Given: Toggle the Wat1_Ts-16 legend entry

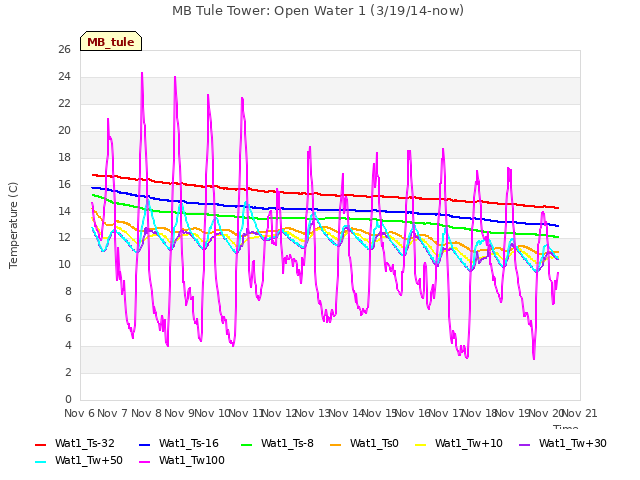Looking at the screenshot, I should [x=179, y=443].
